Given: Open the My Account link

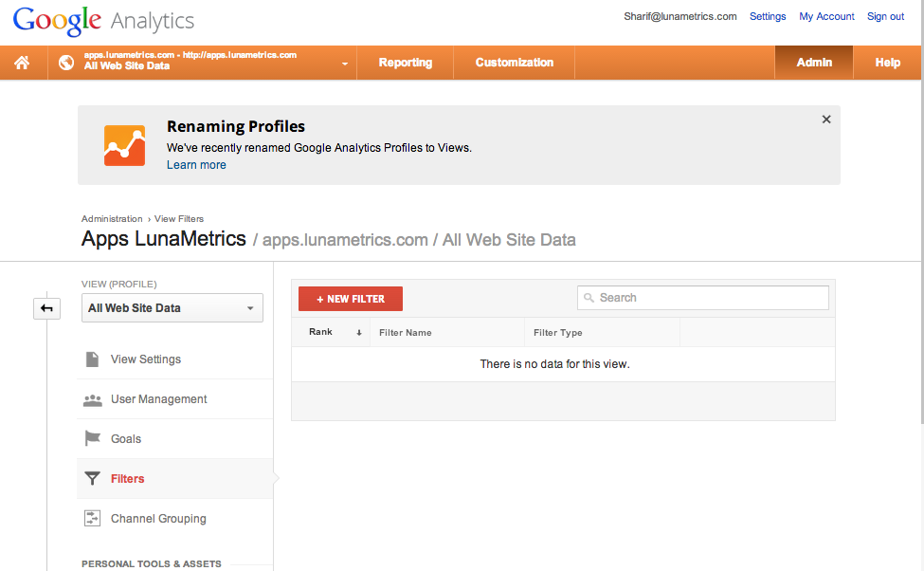Looking at the screenshot, I should [826, 16].
